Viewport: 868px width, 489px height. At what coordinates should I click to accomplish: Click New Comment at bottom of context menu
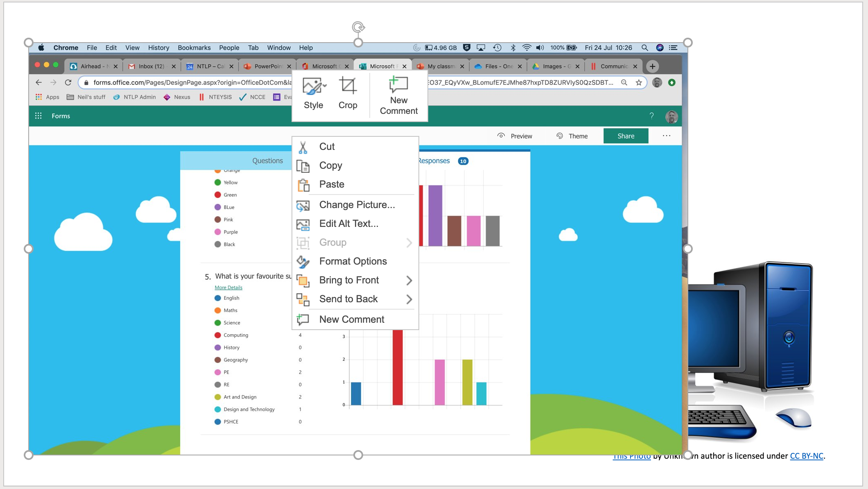tap(355, 319)
